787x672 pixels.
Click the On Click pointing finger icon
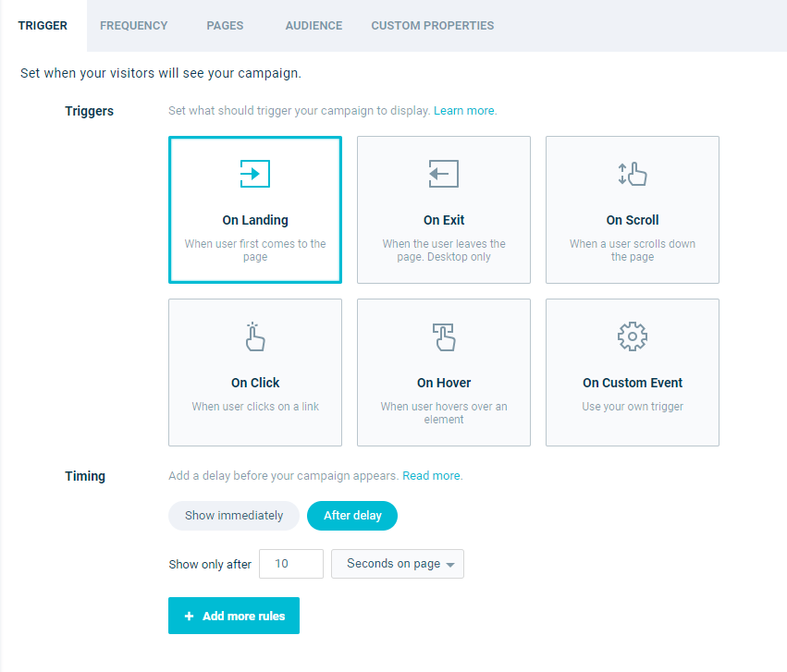pyautogui.click(x=255, y=336)
